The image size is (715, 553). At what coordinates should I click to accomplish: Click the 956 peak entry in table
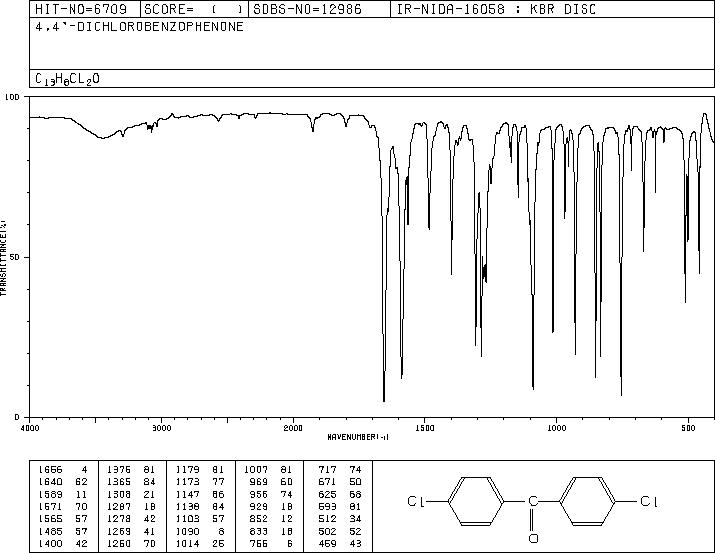(272, 494)
